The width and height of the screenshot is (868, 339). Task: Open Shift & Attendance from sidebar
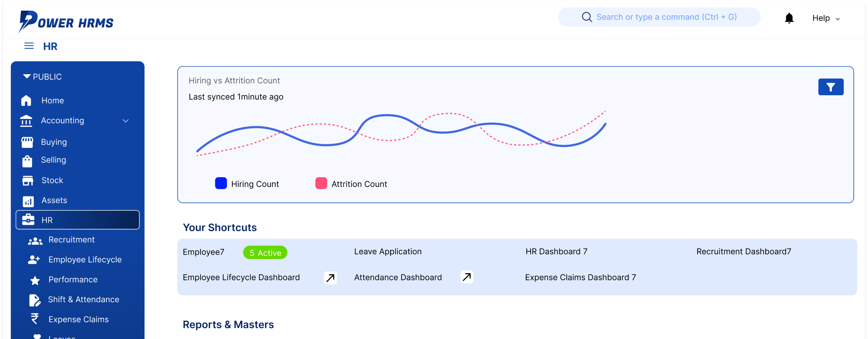click(x=83, y=299)
